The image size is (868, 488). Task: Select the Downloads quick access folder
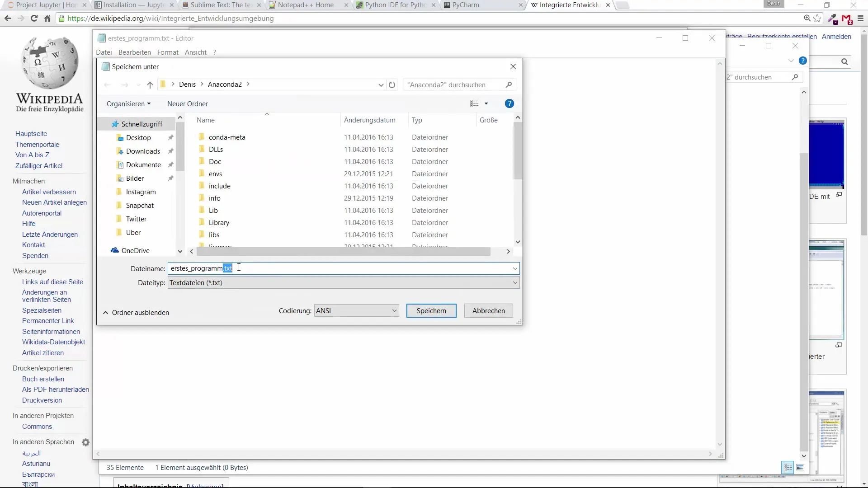click(x=143, y=151)
